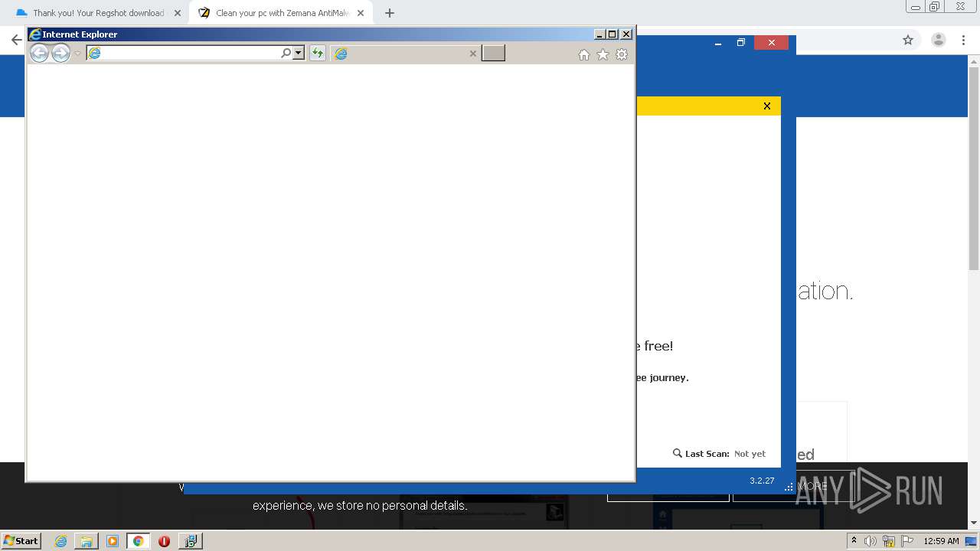This screenshot has width=980, height=551.
Task: Minimize the Chrome browser window
Action: coord(916,7)
